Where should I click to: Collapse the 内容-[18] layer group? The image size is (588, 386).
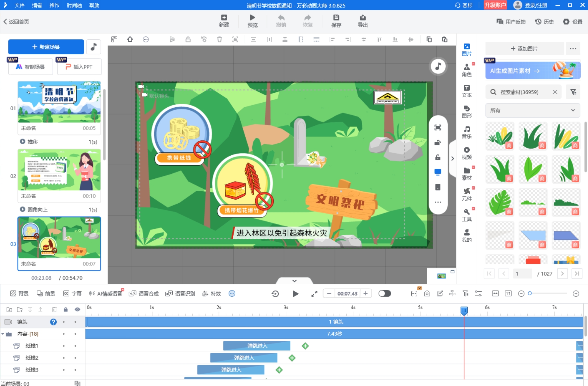pyautogui.click(x=3, y=334)
